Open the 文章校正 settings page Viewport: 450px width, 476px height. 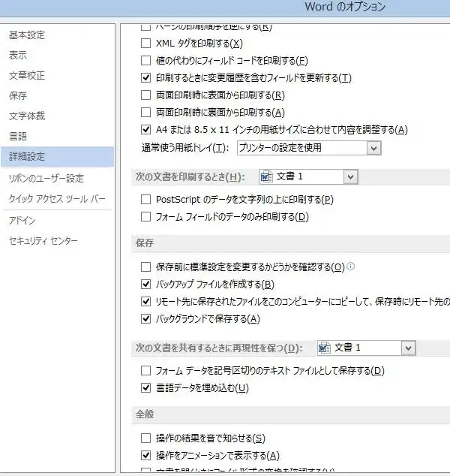click(x=27, y=76)
